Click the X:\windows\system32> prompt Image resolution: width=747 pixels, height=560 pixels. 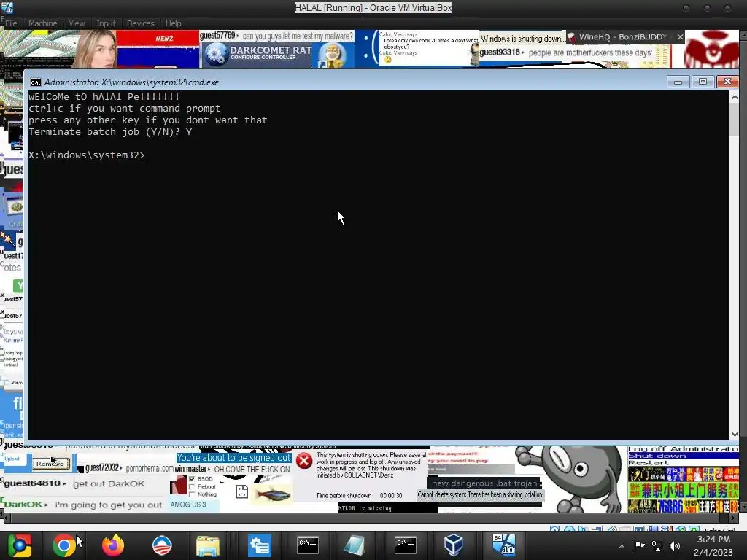86,155
